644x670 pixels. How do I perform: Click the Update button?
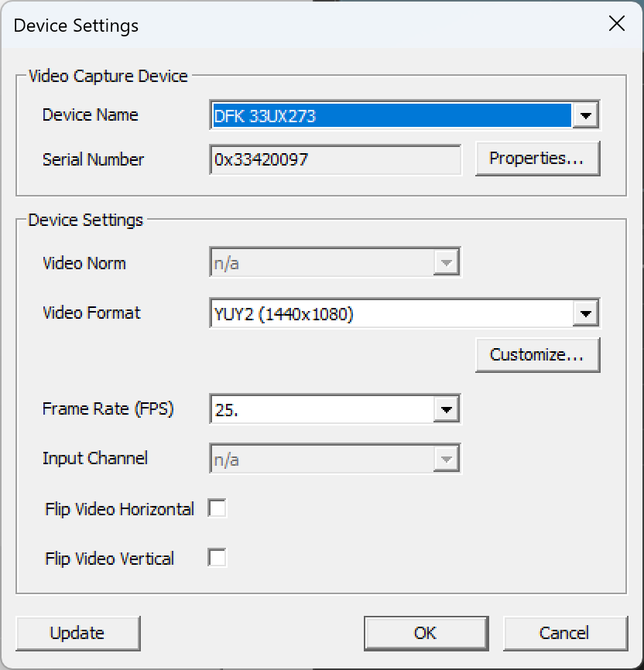click(x=78, y=634)
